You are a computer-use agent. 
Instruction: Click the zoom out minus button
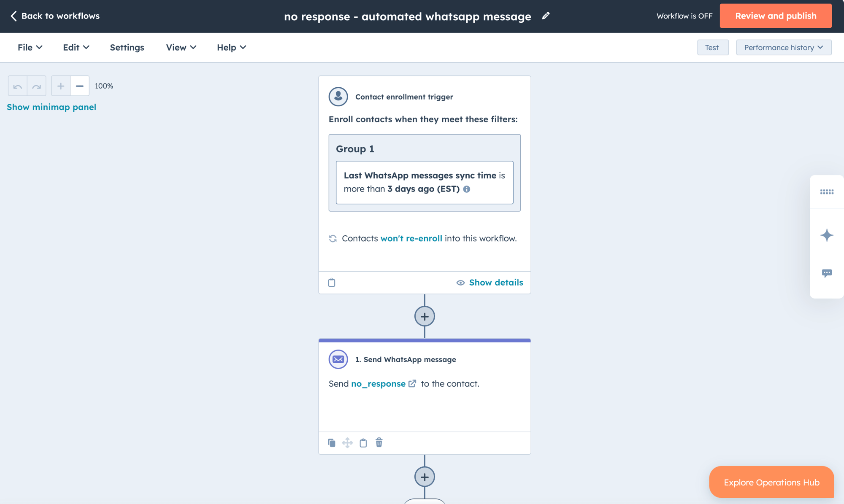pyautogui.click(x=79, y=85)
